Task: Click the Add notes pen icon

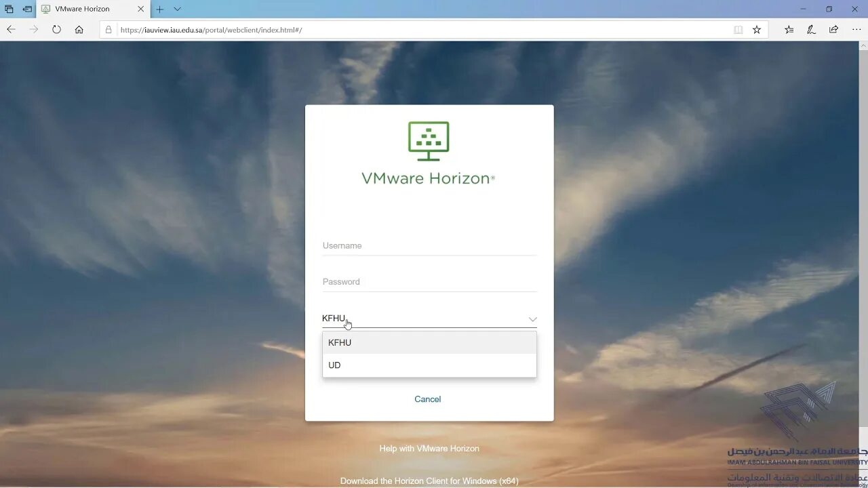Action: click(811, 29)
